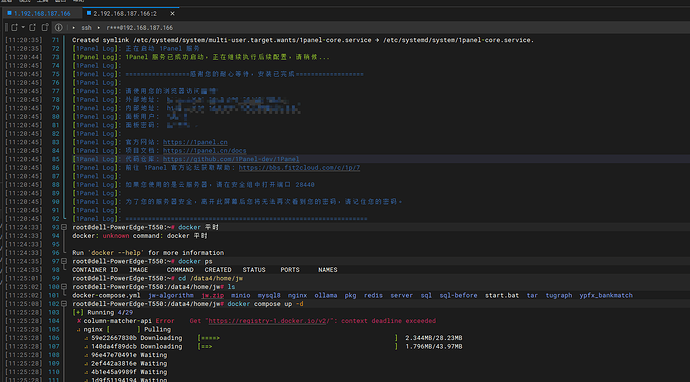Click layer '59e22667830b Downloading' line
The image size is (690, 382).
coord(136,338)
